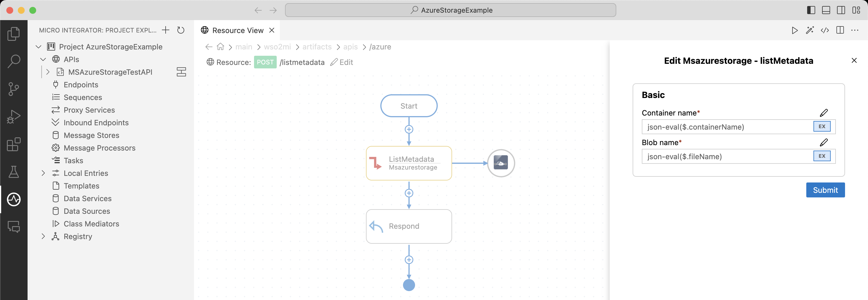Go to home in the breadcrumb
This screenshot has height=300, width=868.
(220, 47)
